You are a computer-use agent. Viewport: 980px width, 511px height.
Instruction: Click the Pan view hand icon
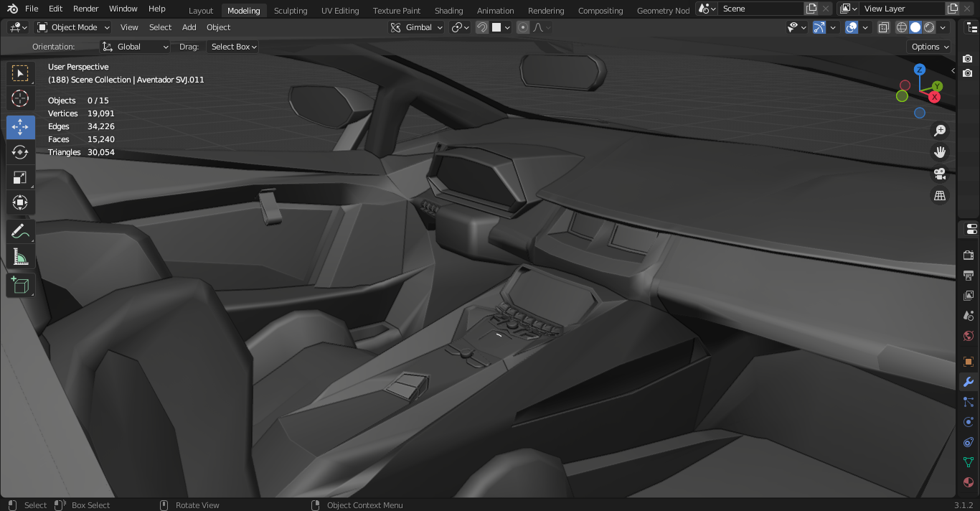(940, 152)
